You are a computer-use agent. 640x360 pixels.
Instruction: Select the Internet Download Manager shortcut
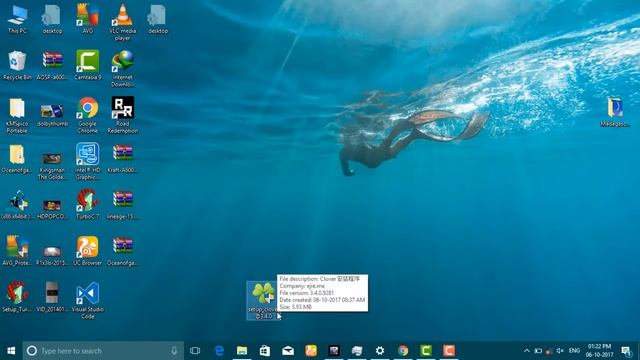(x=122, y=69)
